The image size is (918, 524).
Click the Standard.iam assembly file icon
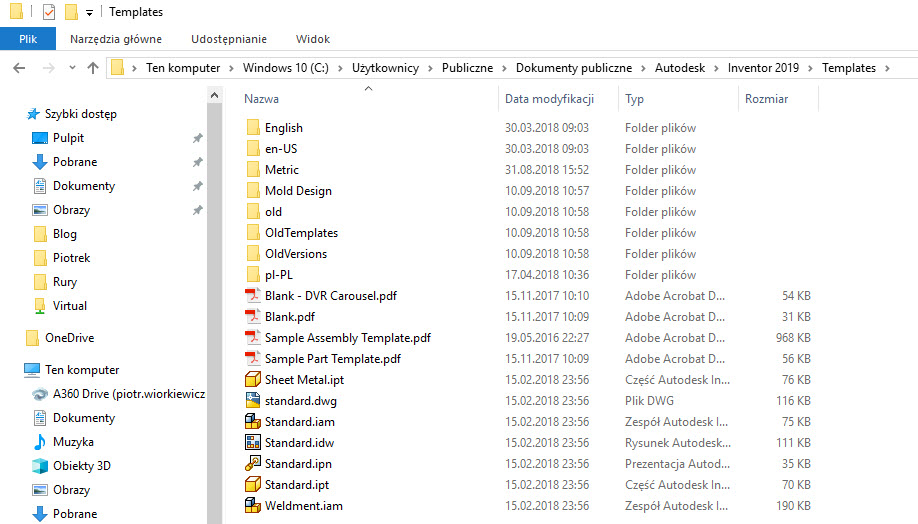coord(252,422)
